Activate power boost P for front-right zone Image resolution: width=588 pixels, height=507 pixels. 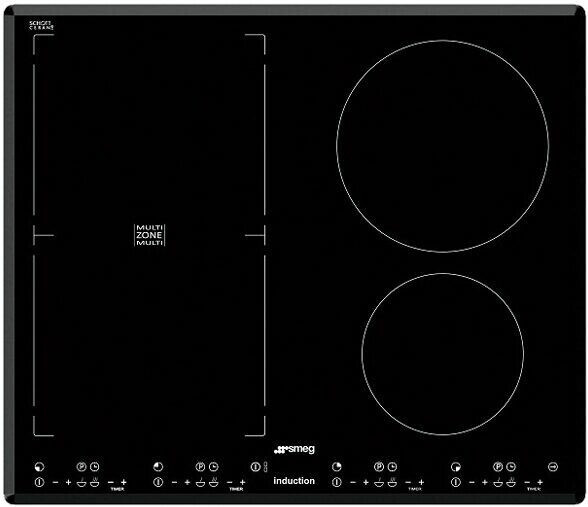pos(498,466)
